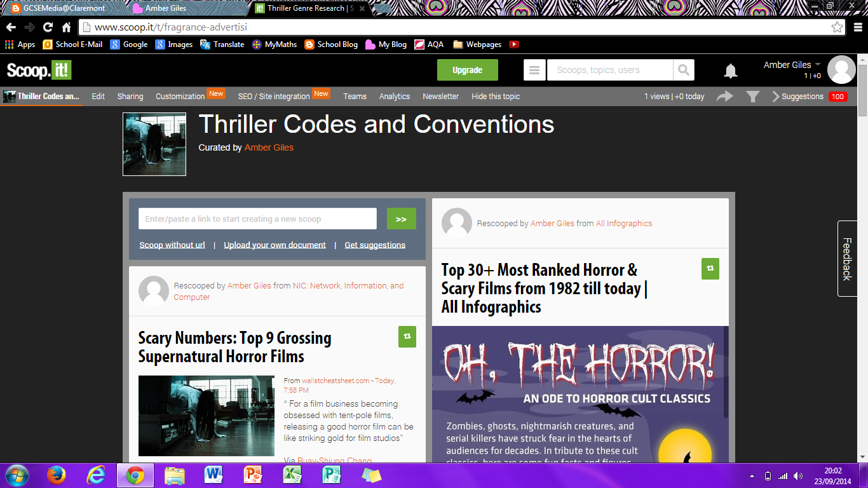Reload the page with the refresh icon
The width and height of the screenshot is (868, 488).
(48, 27)
